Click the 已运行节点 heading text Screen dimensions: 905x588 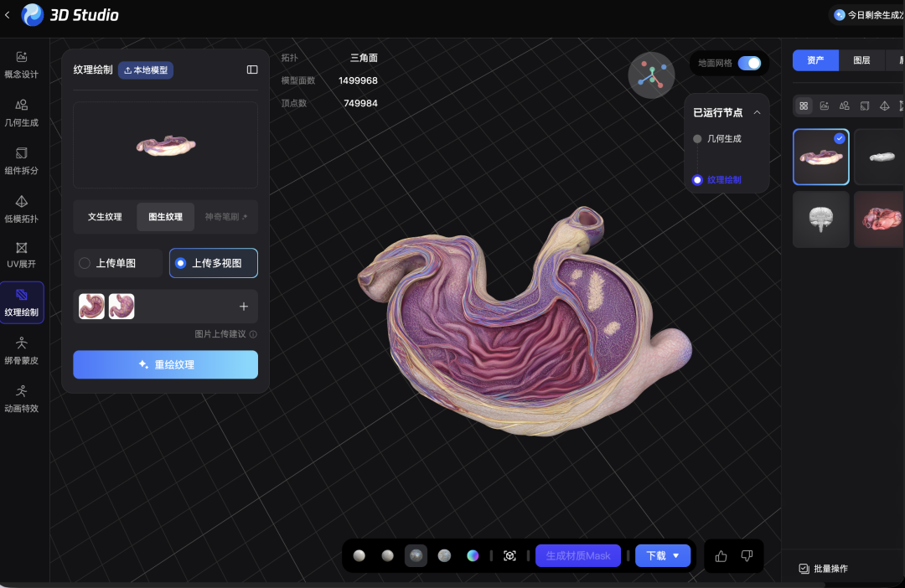click(x=718, y=112)
